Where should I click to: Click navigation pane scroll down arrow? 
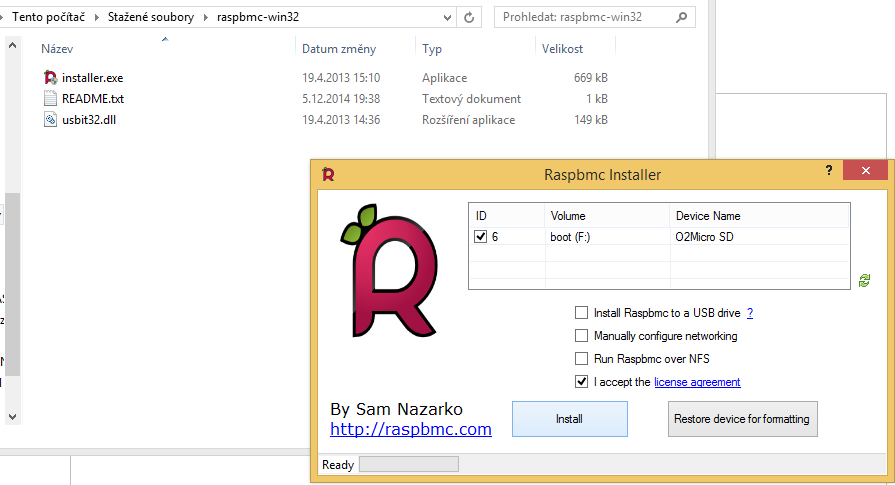[x=13, y=417]
